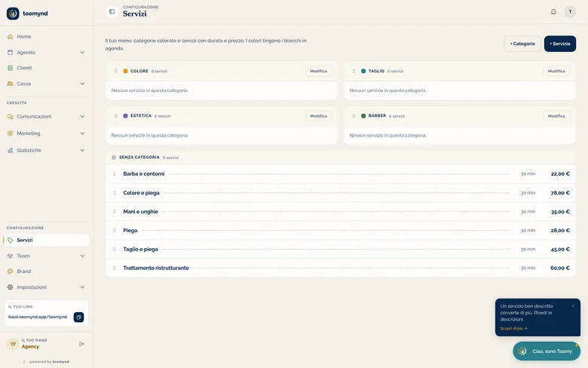This screenshot has width=588, height=368.
Task: Click the crown plan icon
Action: [13, 344]
